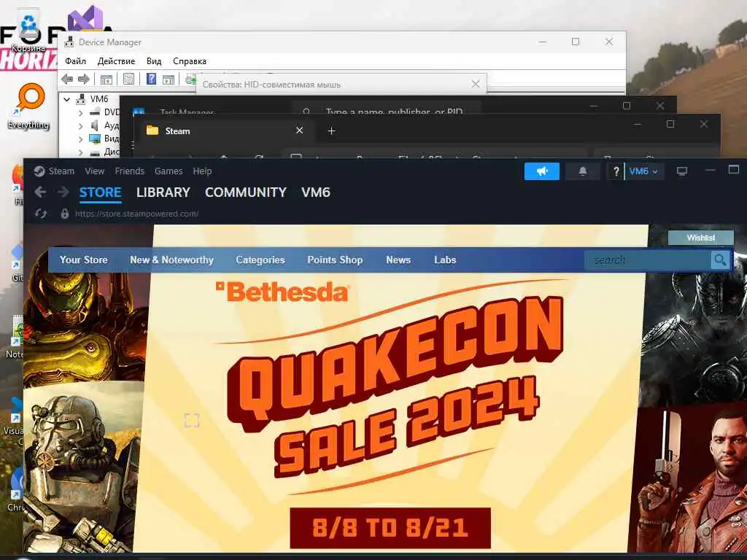Switch to the LIBRARY tab
This screenshot has height=560, width=747.
[163, 192]
